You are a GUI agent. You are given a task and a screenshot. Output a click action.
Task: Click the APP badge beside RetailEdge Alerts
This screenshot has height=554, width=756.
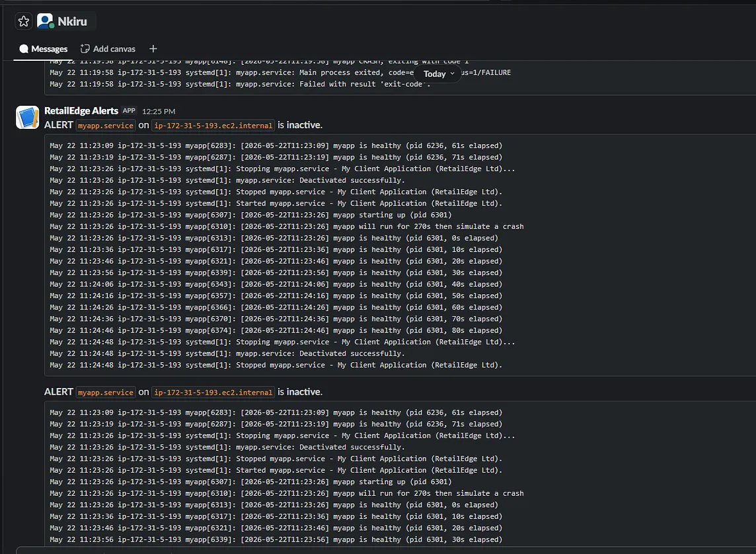pyautogui.click(x=129, y=110)
